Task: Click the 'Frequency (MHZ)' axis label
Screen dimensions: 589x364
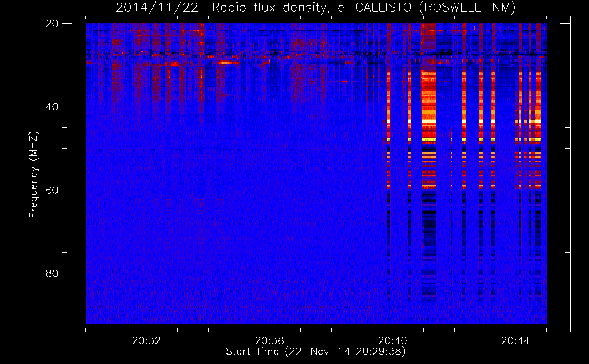Action: coord(33,175)
